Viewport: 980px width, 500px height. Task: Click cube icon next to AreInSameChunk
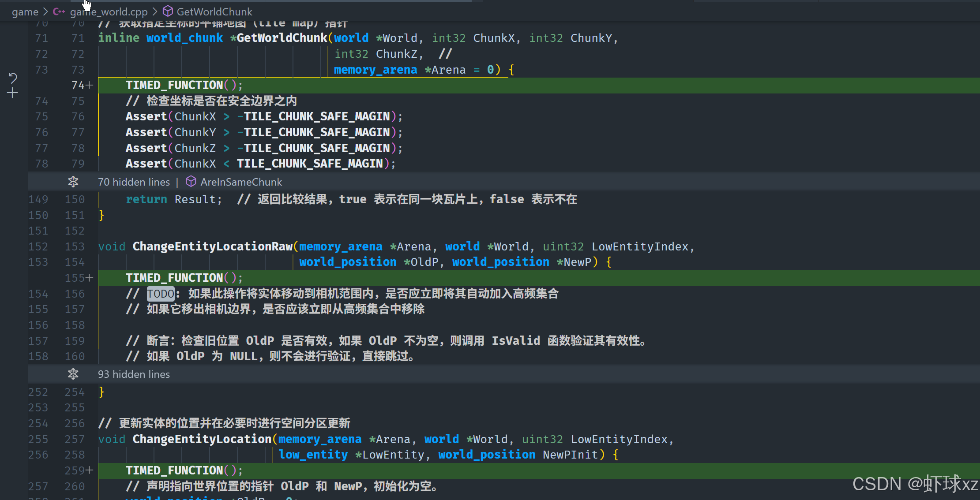pos(191,182)
